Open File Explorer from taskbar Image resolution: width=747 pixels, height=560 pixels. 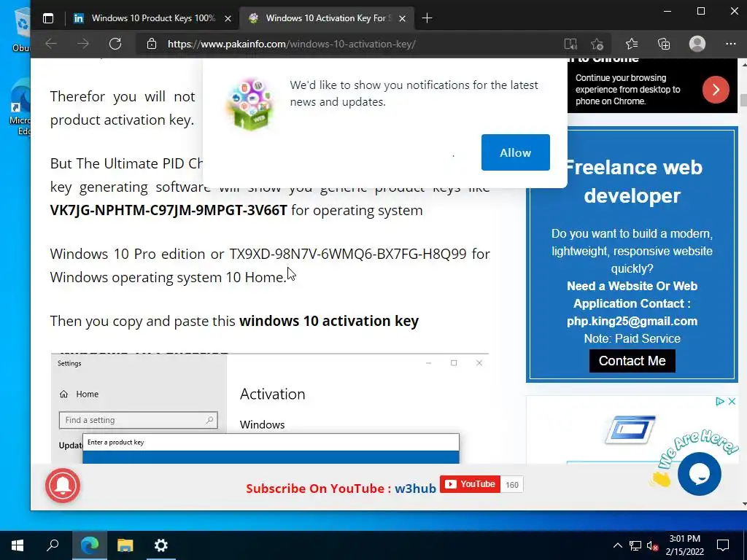coord(125,545)
